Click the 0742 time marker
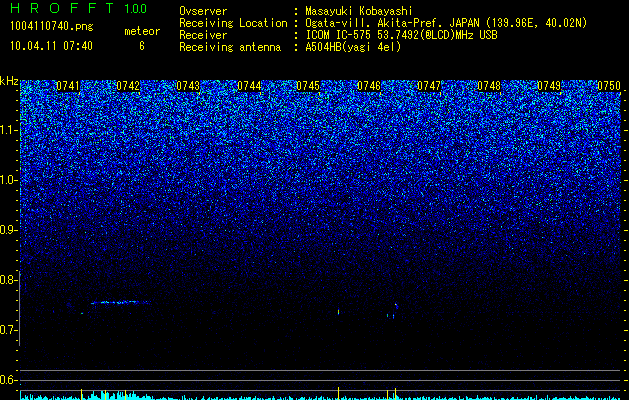629x400 pixels. (128, 86)
